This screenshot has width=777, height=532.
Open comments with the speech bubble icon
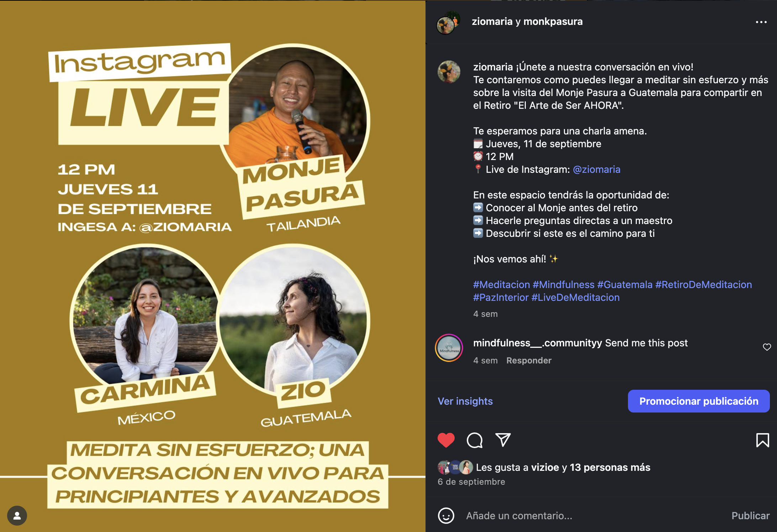click(x=475, y=440)
